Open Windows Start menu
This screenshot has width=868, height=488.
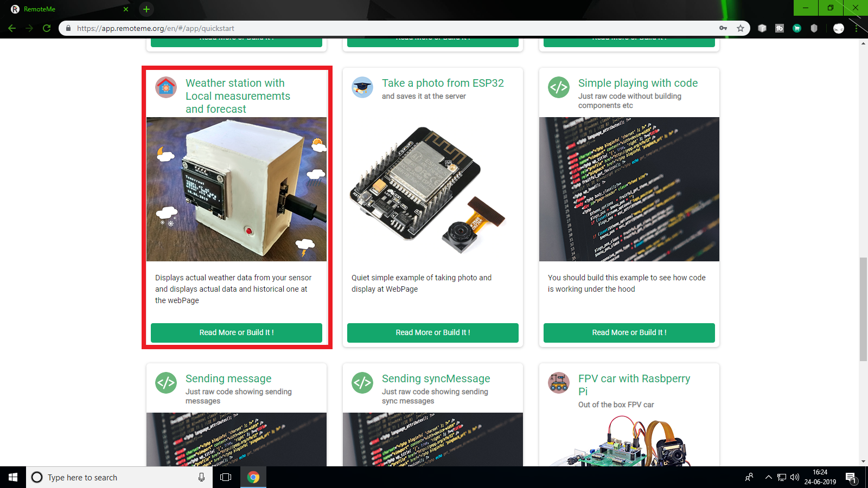click(13, 477)
